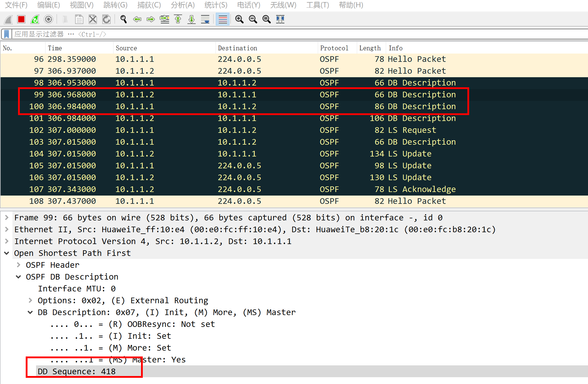Open the 统计(S) menu
The image size is (588, 384).
coord(216,5)
